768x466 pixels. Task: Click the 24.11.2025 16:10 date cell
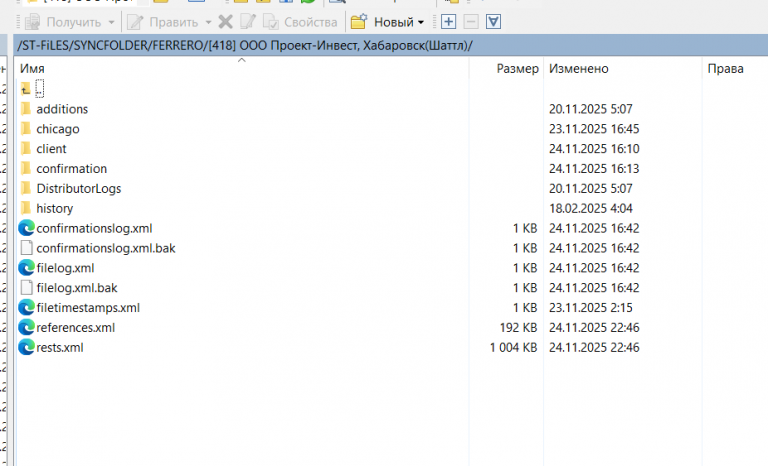click(594, 148)
